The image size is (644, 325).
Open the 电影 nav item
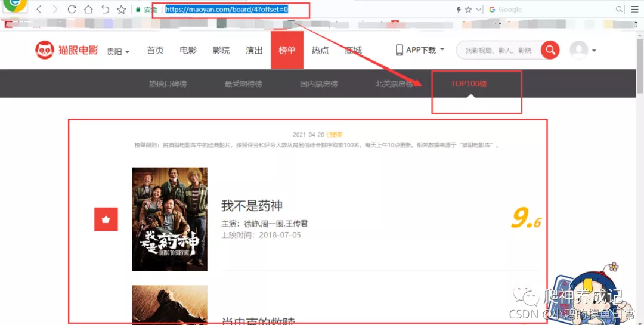188,50
